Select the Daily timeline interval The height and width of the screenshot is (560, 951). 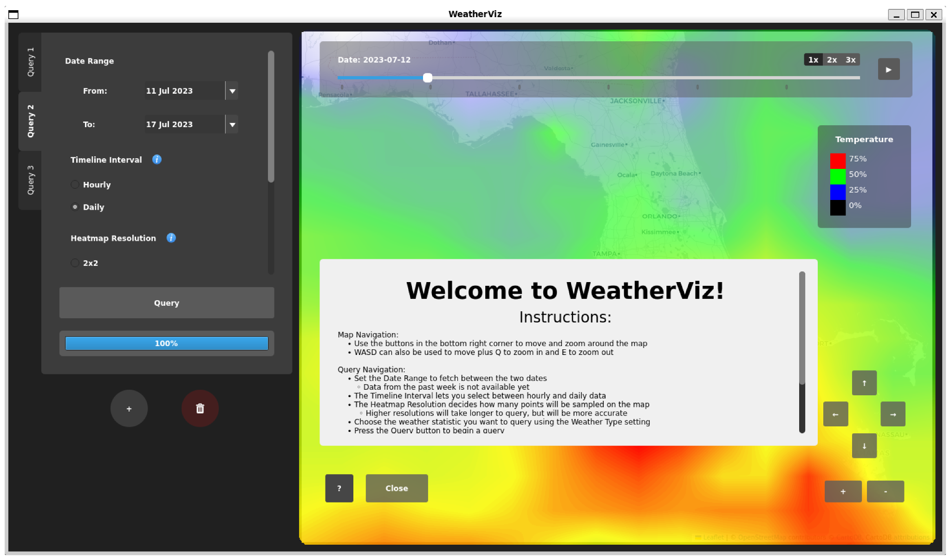(x=75, y=207)
